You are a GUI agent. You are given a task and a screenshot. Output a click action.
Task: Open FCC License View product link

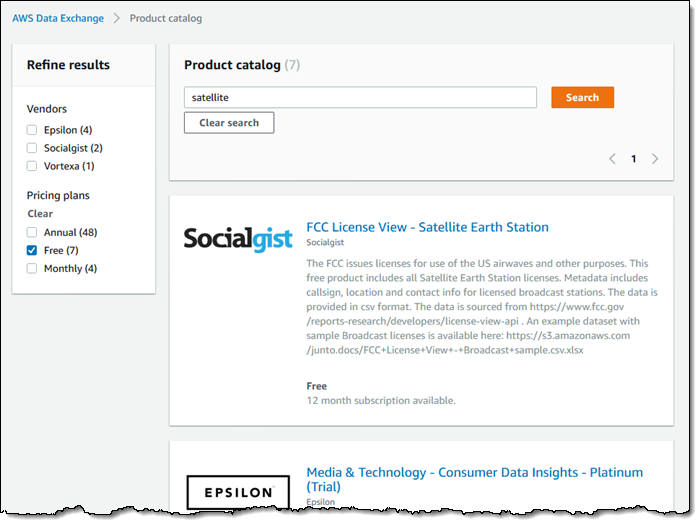click(x=427, y=227)
